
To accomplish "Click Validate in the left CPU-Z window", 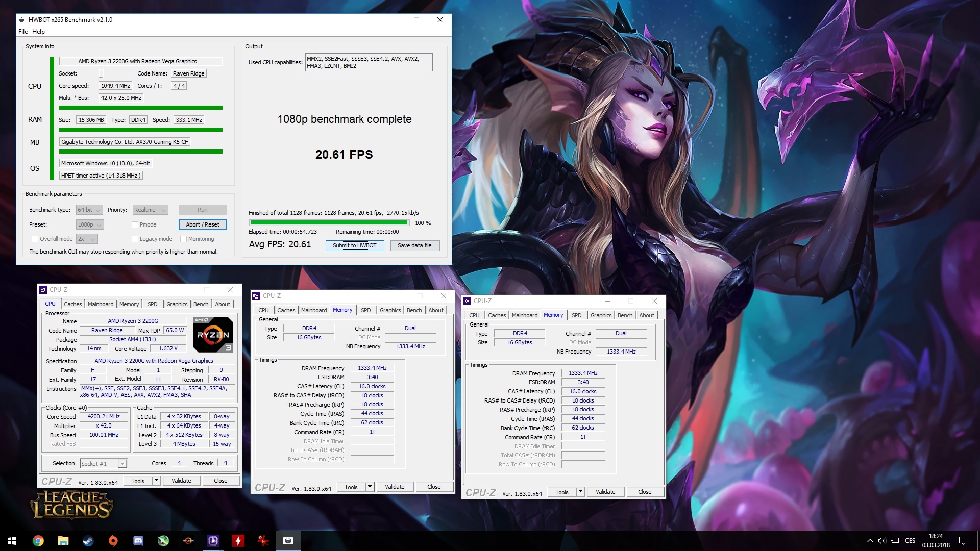I will tap(181, 481).
